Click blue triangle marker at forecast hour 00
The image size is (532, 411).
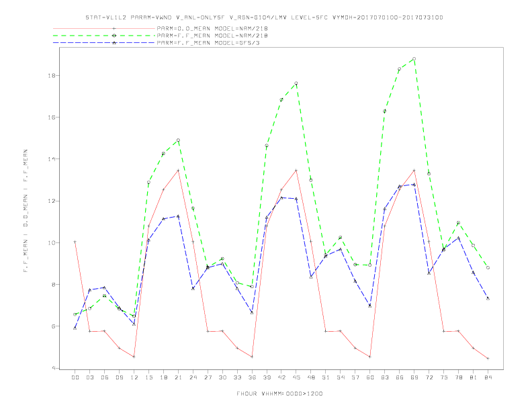[x=75, y=328]
